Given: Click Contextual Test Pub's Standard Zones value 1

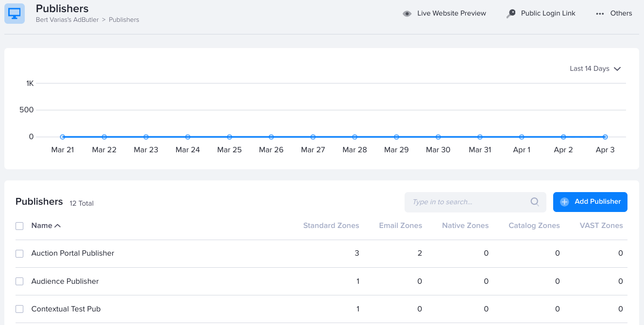Looking at the screenshot, I should click(x=358, y=309).
